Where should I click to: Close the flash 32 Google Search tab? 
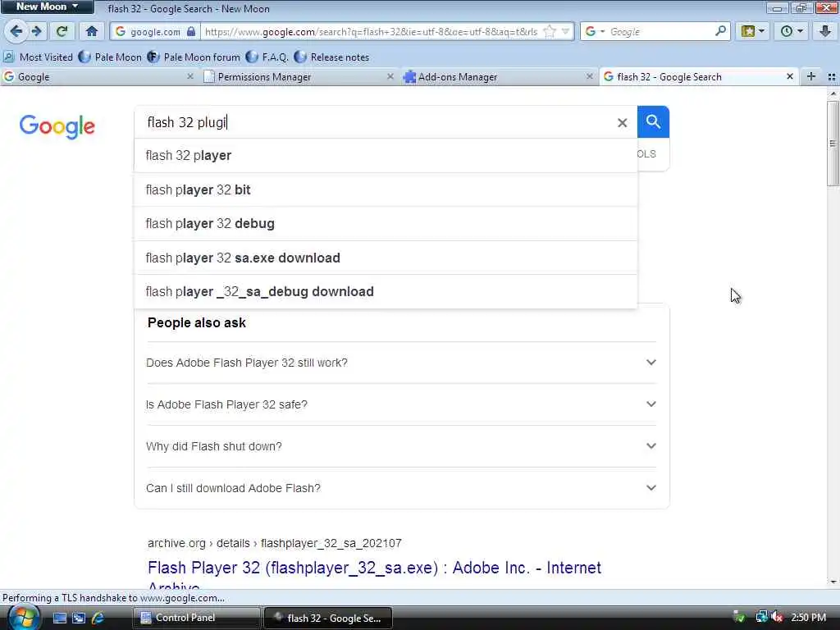click(x=790, y=76)
